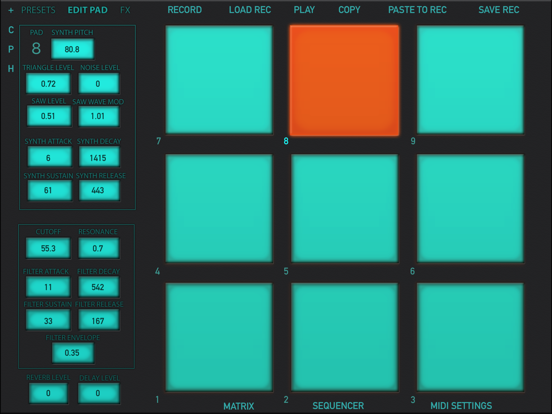Click the Synth Release value 443

[99, 190]
